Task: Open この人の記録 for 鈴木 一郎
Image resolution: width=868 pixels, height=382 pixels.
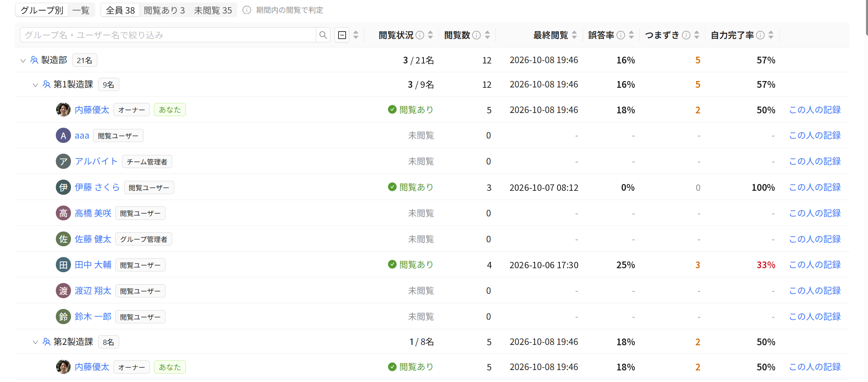Action: (x=815, y=317)
